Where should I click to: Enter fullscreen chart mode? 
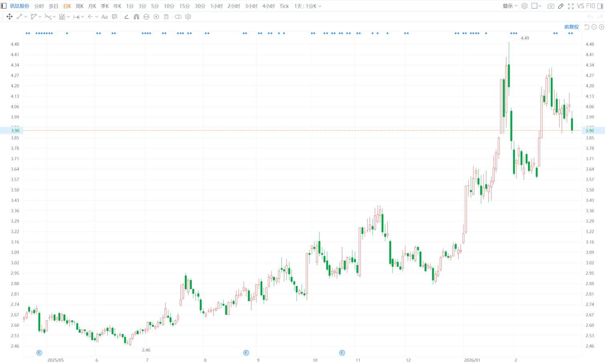[x=571, y=6]
